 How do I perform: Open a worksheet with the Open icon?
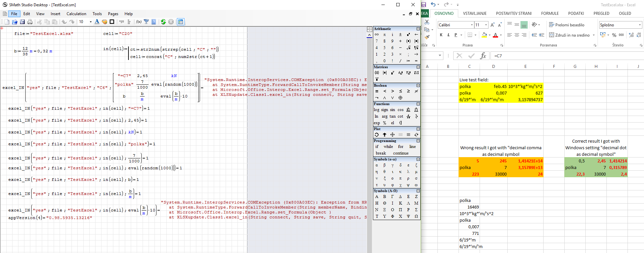click(x=14, y=22)
